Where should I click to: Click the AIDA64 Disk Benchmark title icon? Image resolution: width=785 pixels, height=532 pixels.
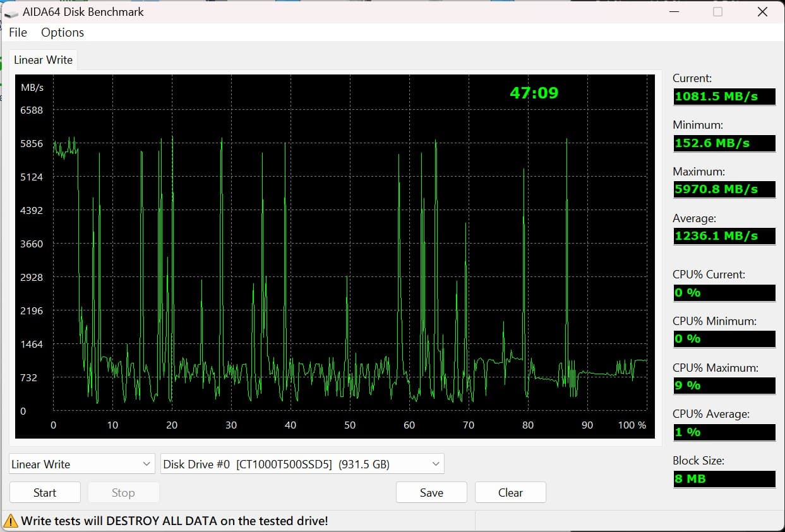coord(11,12)
